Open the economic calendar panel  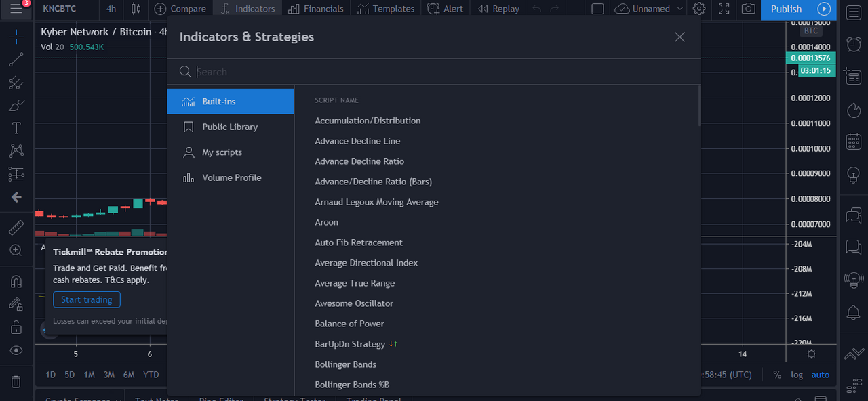tap(854, 142)
